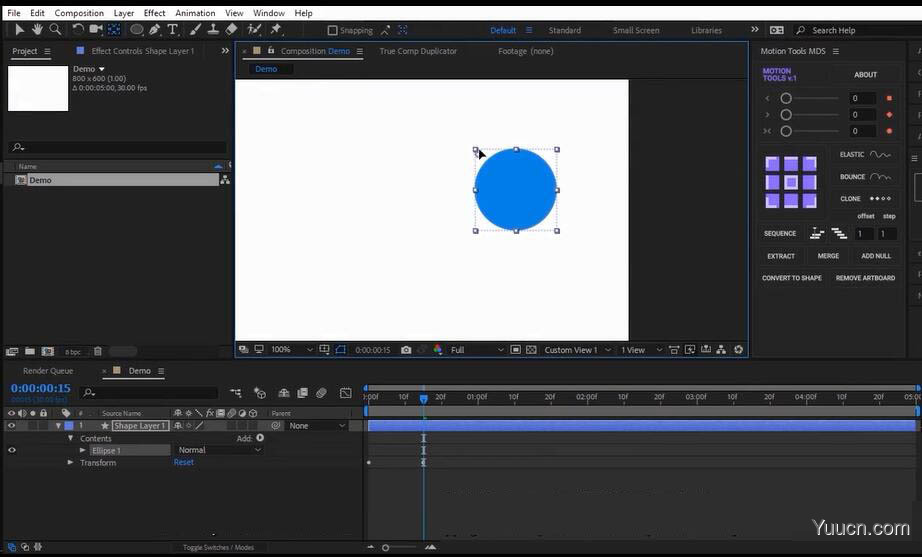The height and width of the screenshot is (557, 922).
Task: Click the delete trash icon in Project panel
Action: (x=98, y=351)
